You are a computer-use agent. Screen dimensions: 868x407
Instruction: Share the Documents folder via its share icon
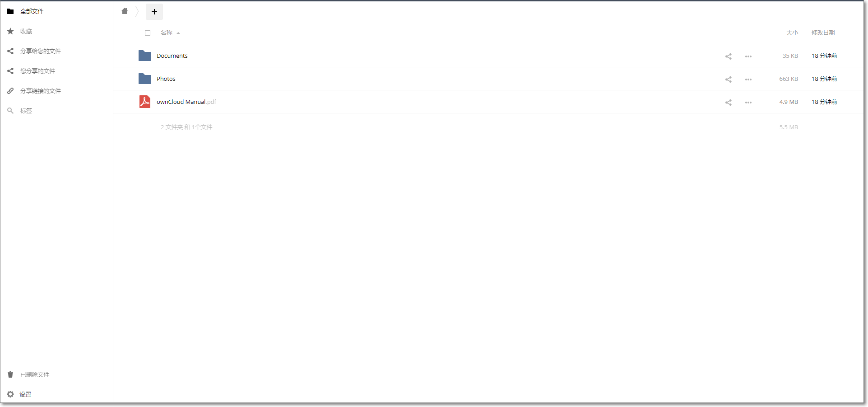click(728, 56)
